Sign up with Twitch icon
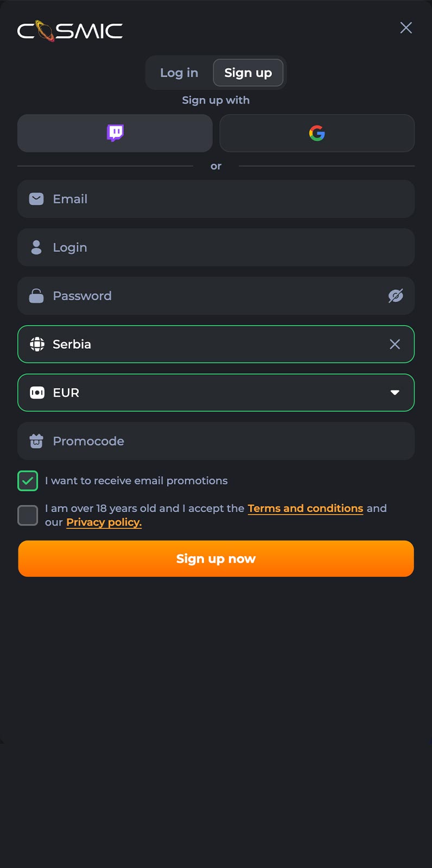The width and height of the screenshot is (432, 868). [115, 133]
